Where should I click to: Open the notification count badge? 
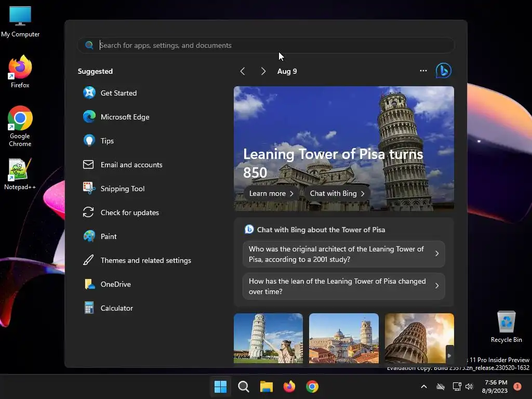click(517, 387)
